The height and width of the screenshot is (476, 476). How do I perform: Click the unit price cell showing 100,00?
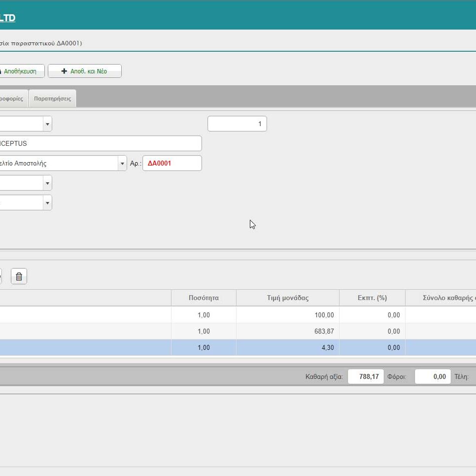[287, 315]
